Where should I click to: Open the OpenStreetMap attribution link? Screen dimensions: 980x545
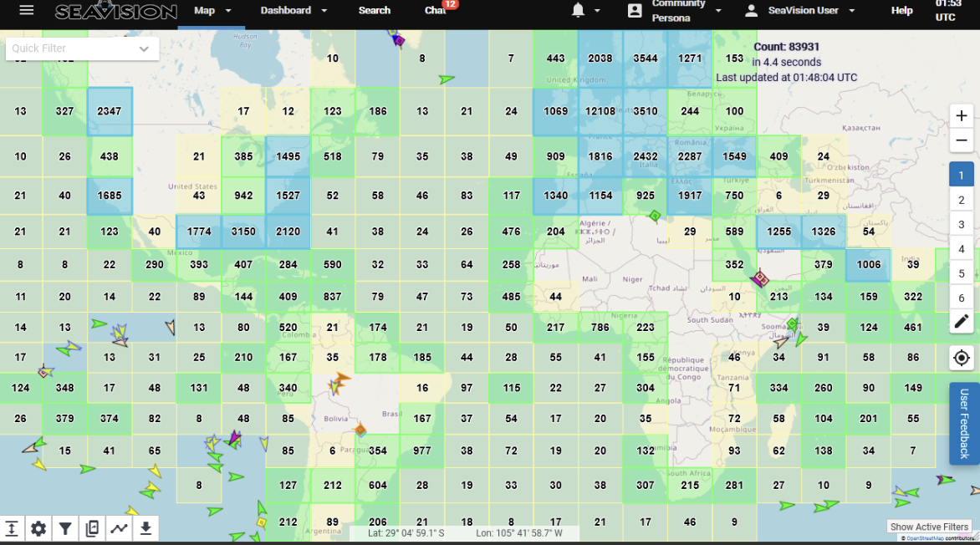pyautogui.click(x=923, y=538)
